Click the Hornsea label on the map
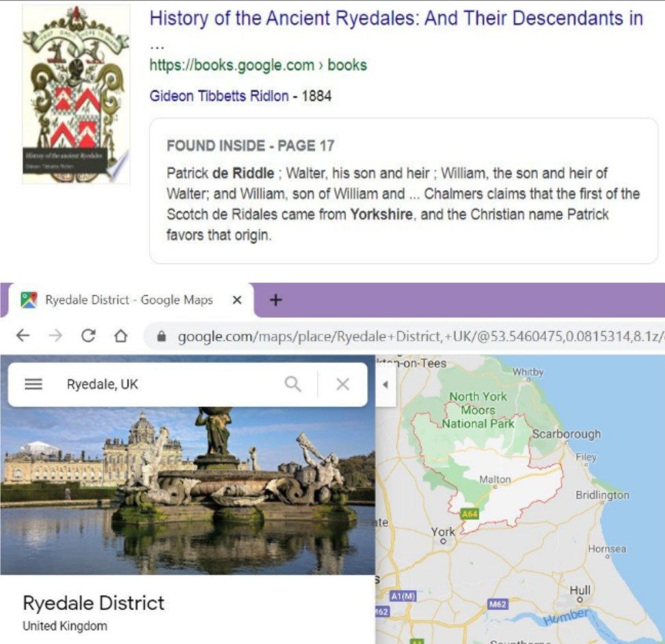665x644 pixels. pos(607,549)
